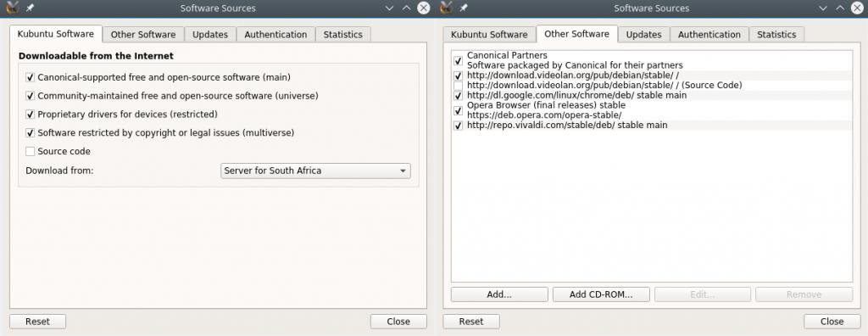Uncheck the Opera Browser stable repository
The width and height of the screenshot is (868, 336).
click(458, 110)
